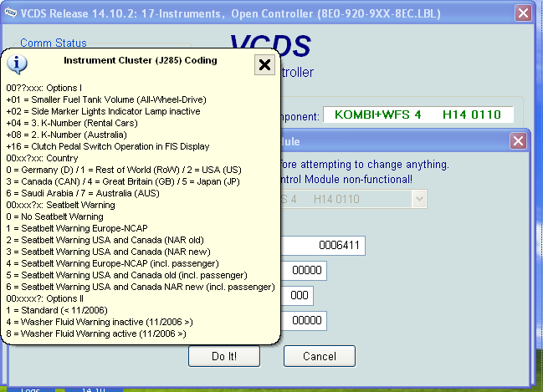The image size is (543, 392).
Task: Click 'Washer Fluid Warning inactive' line
Action: coord(100,322)
